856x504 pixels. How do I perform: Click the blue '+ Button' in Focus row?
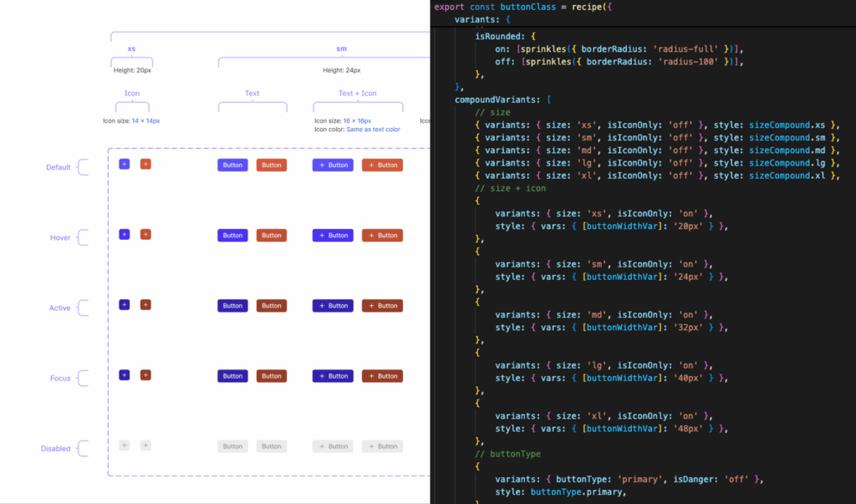click(333, 376)
